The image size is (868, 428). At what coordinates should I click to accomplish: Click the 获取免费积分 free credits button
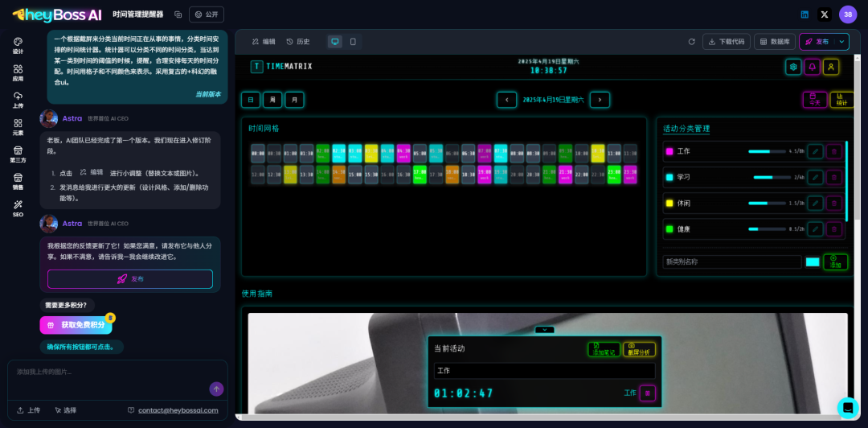76,325
